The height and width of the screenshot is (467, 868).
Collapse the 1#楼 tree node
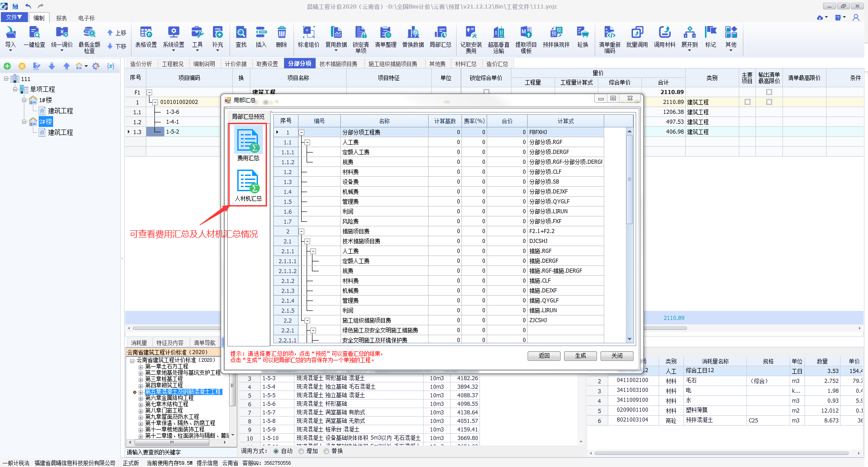click(24, 100)
